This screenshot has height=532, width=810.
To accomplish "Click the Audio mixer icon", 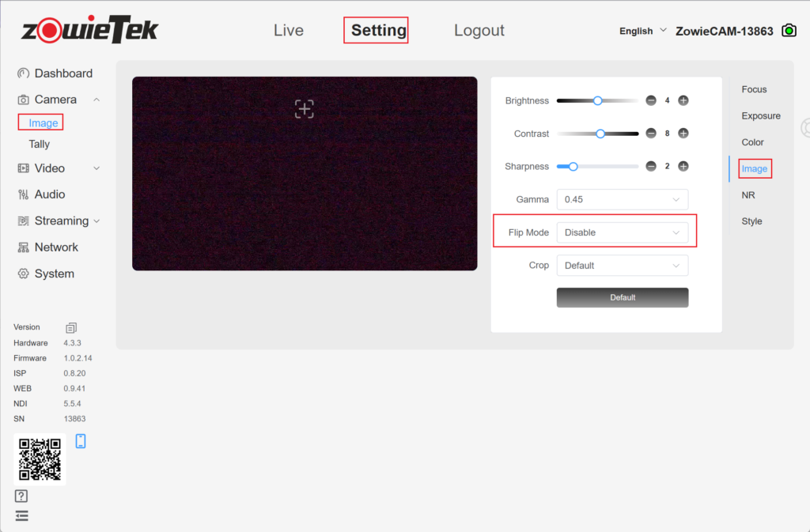I will [x=23, y=194].
